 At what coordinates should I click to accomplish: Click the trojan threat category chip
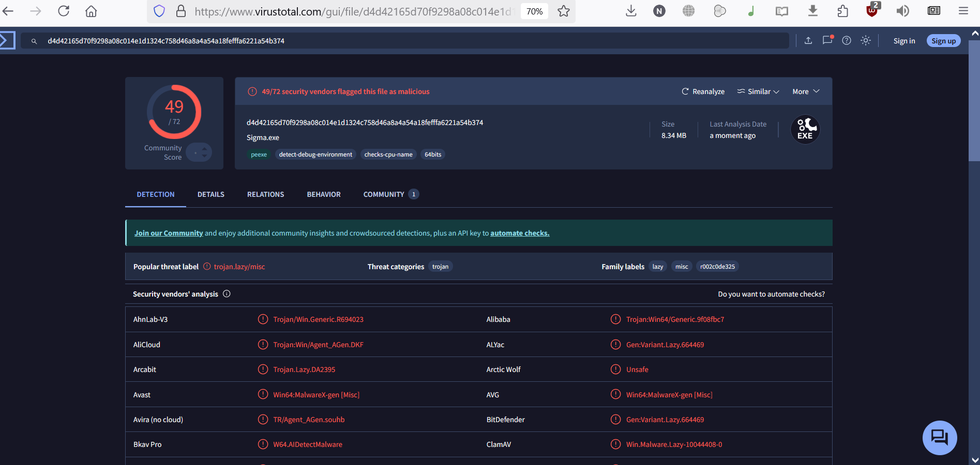(x=441, y=267)
